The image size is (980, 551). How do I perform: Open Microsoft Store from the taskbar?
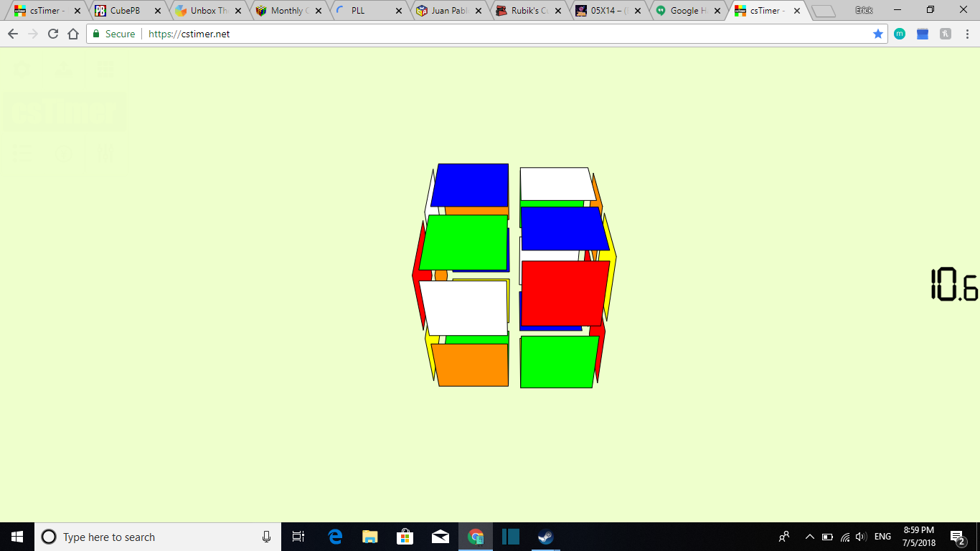405,537
